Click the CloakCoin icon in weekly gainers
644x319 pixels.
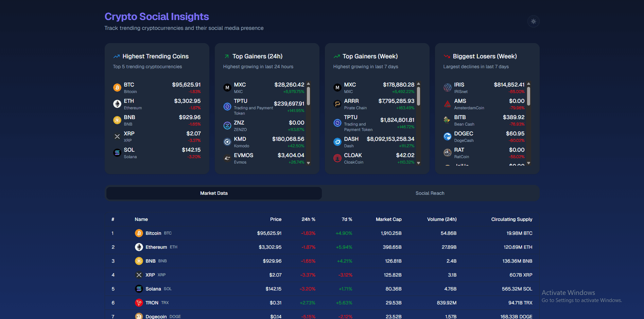point(337,158)
